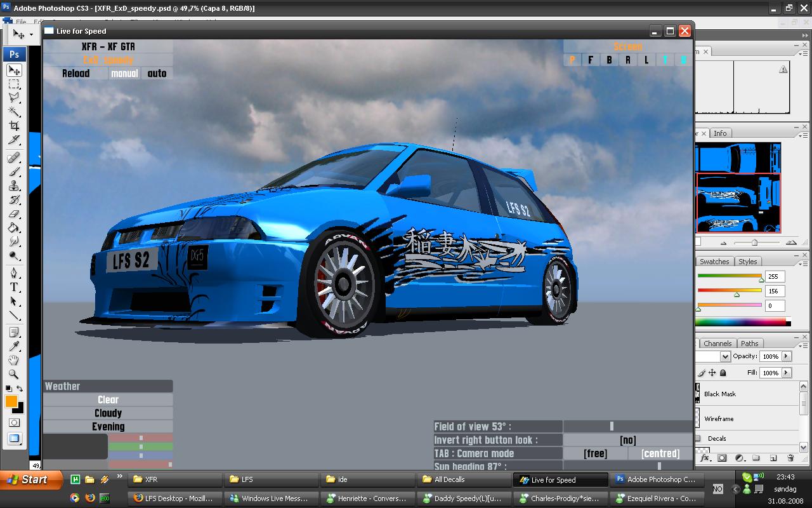The height and width of the screenshot is (508, 812).
Task: Add a layer style with the fx icon
Action: tap(705, 458)
